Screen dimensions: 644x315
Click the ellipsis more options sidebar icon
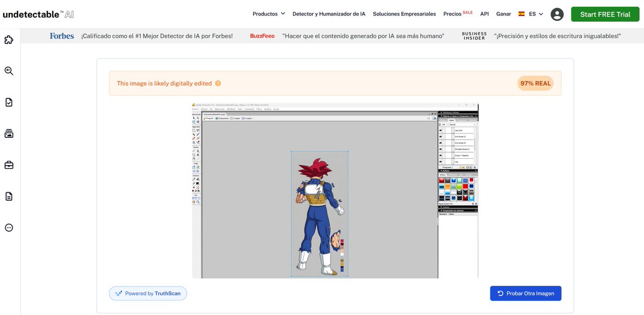(9, 228)
